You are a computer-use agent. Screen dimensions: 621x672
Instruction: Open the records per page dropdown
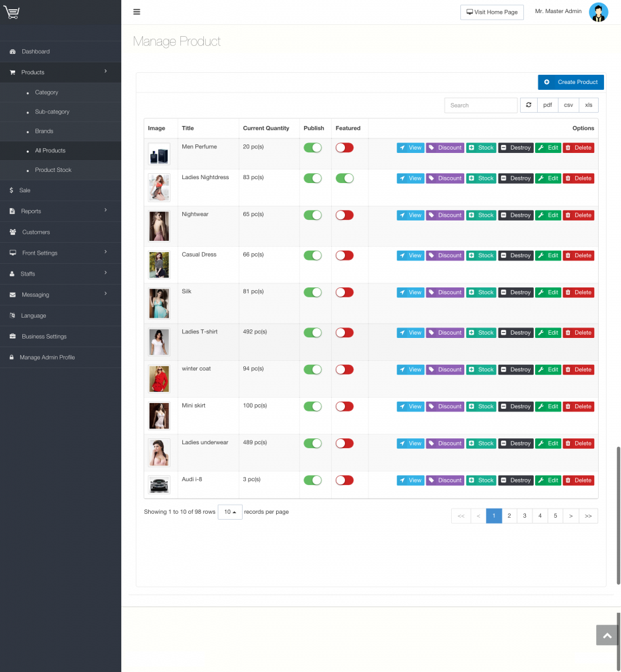230,512
